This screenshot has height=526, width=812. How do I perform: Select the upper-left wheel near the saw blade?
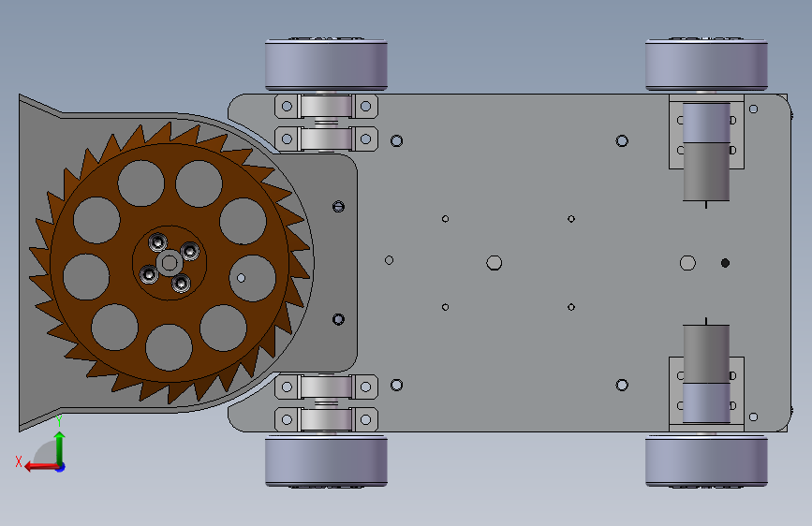pyautogui.click(x=326, y=65)
